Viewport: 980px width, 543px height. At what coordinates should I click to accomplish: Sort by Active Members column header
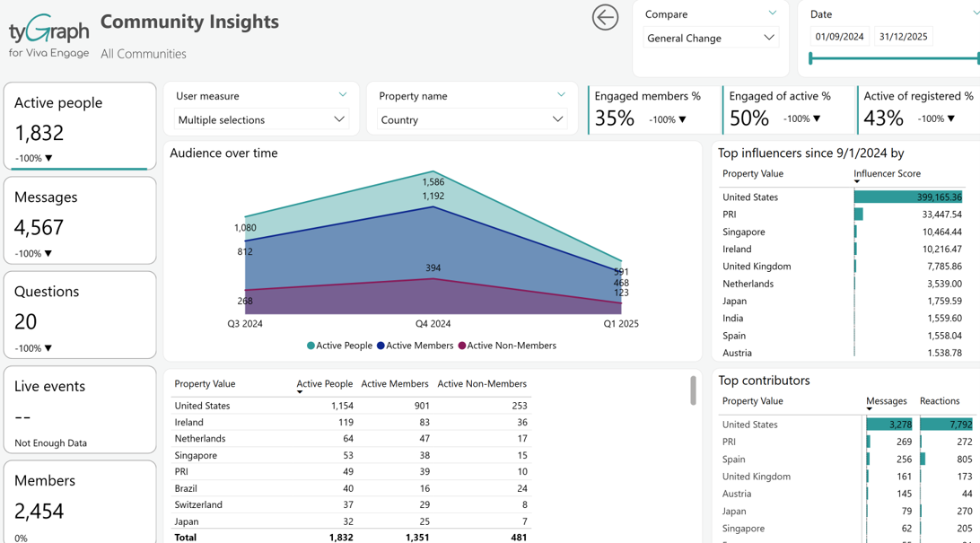tap(395, 383)
